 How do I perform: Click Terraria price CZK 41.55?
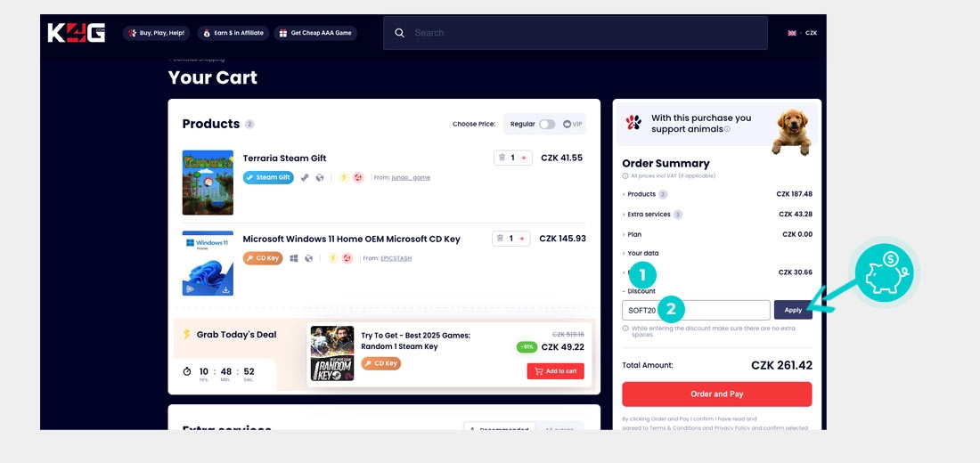pos(561,158)
